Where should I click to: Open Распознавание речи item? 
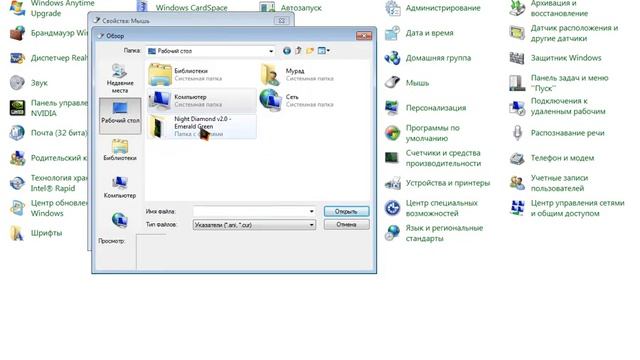[557, 133]
